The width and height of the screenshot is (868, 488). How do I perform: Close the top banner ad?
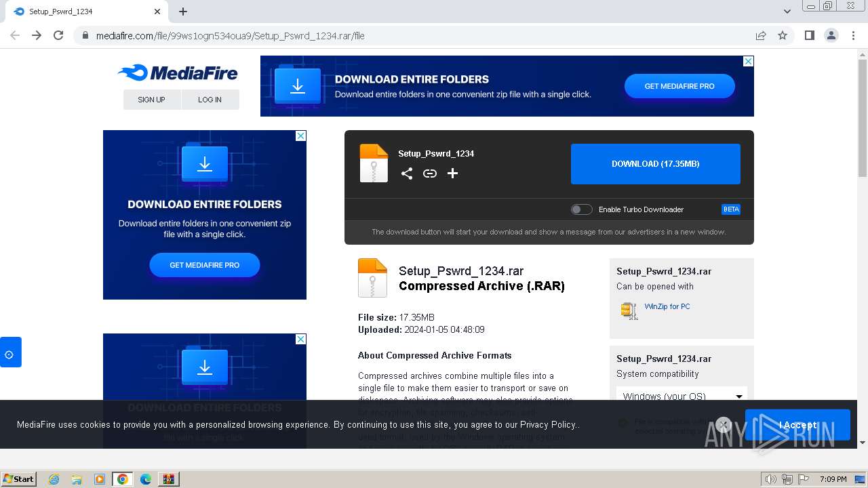click(749, 61)
